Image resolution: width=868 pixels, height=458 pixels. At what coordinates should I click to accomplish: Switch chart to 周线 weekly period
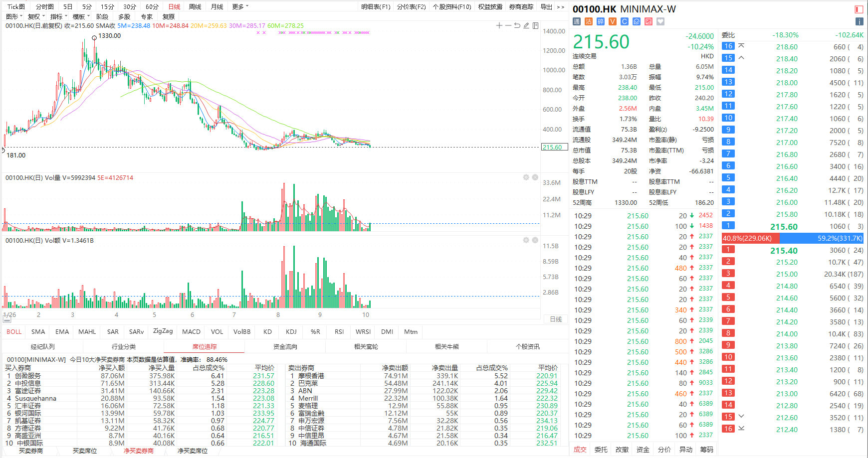(x=195, y=6)
